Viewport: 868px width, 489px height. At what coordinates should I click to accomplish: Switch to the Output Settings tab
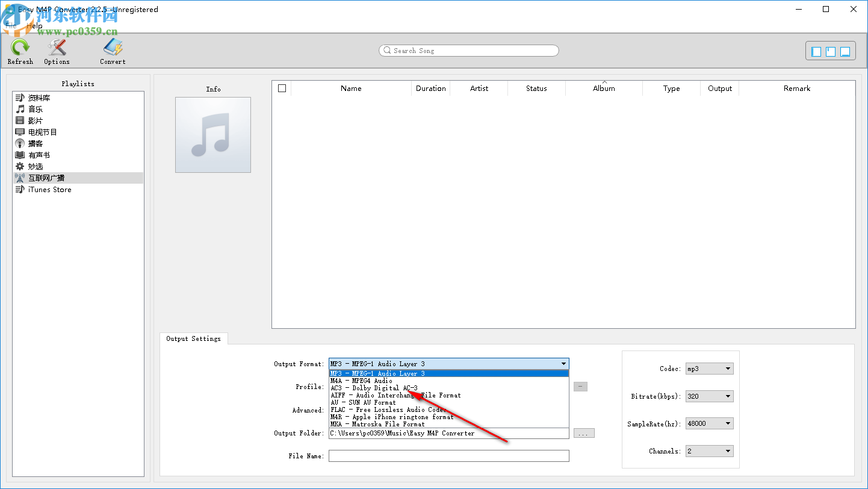click(194, 338)
